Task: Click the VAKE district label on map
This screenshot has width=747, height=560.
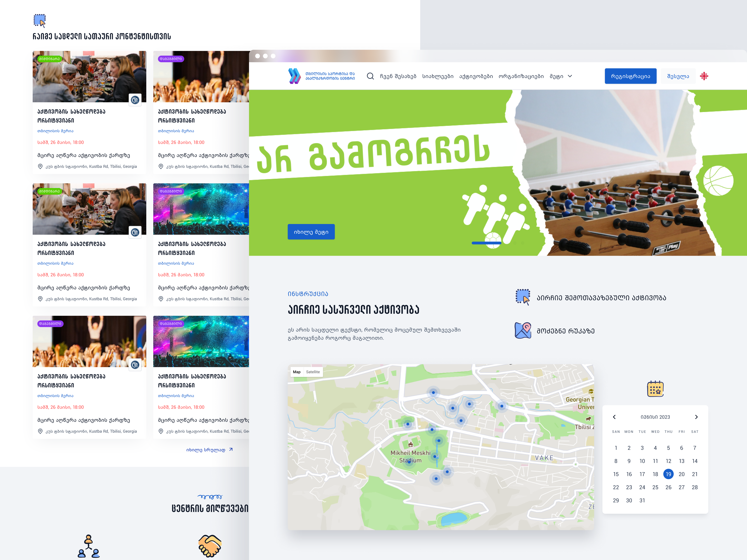Action: (544, 458)
